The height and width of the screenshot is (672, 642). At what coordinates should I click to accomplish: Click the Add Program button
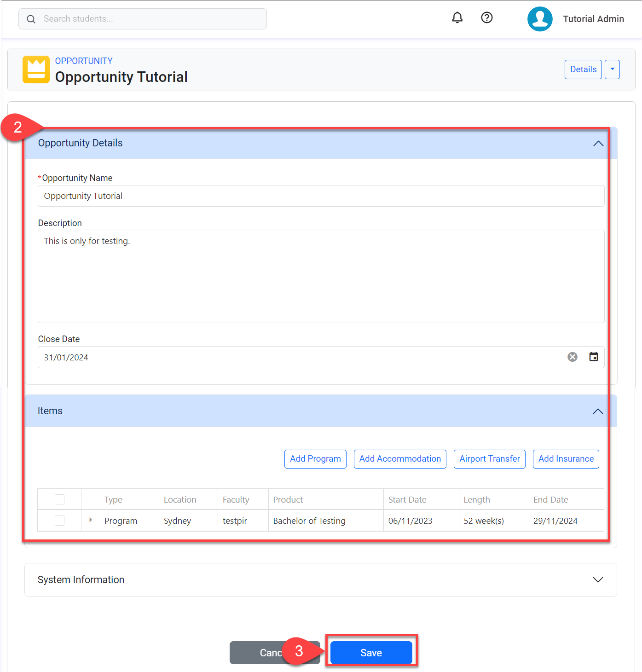(x=315, y=459)
